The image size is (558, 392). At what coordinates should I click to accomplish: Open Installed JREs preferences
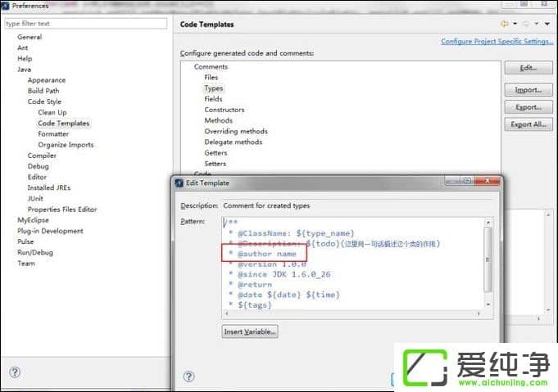(x=49, y=187)
